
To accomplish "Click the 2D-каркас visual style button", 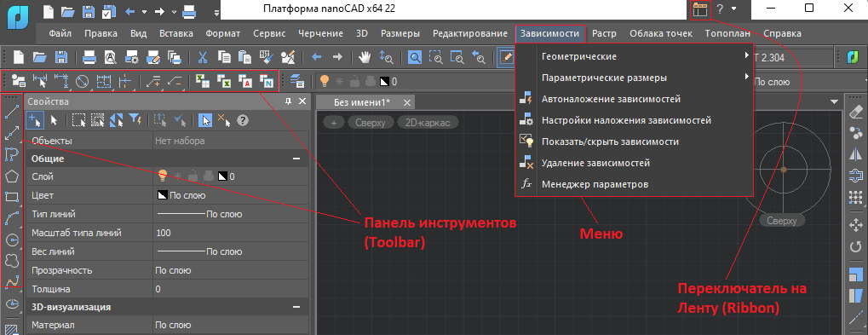I will (x=428, y=123).
